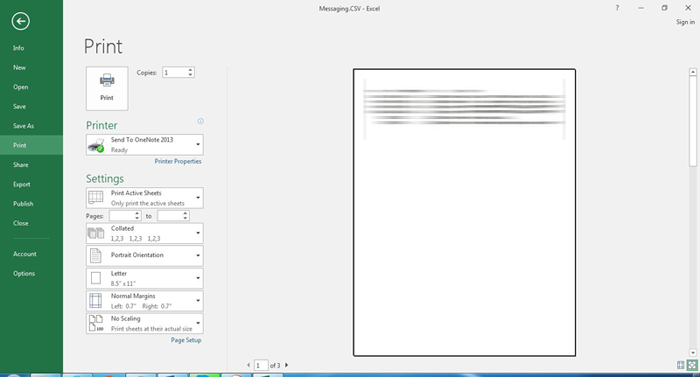Viewport: 700px width, 377px height.
Task: Select Open in the backstage menu
Action: pos(31,87)
